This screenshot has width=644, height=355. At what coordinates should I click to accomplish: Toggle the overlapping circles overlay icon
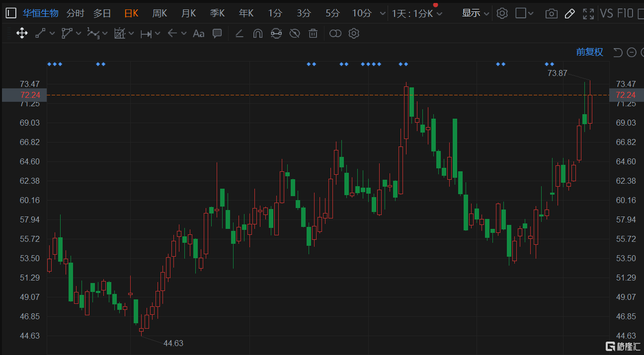tap(335, 34)
